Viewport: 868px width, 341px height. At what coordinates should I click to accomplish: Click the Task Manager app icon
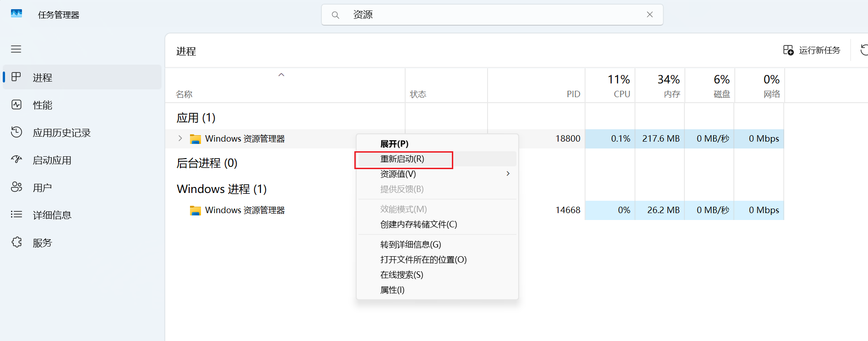coord(16,14)
